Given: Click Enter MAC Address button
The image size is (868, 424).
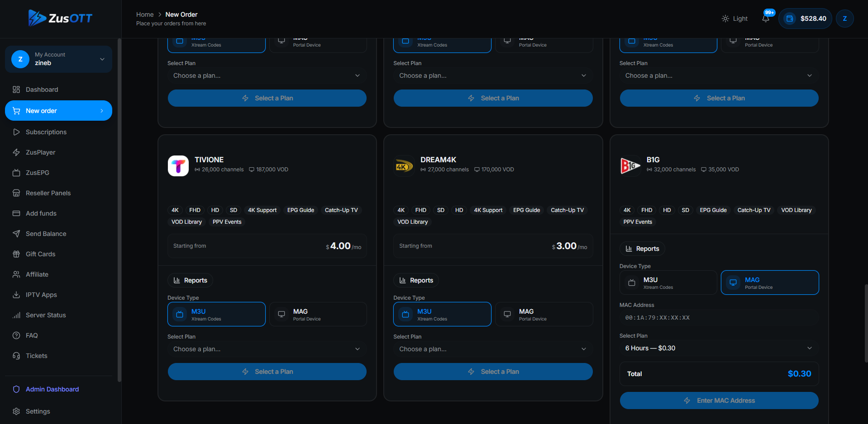Looking at the screenshot, I should (719, 400).
